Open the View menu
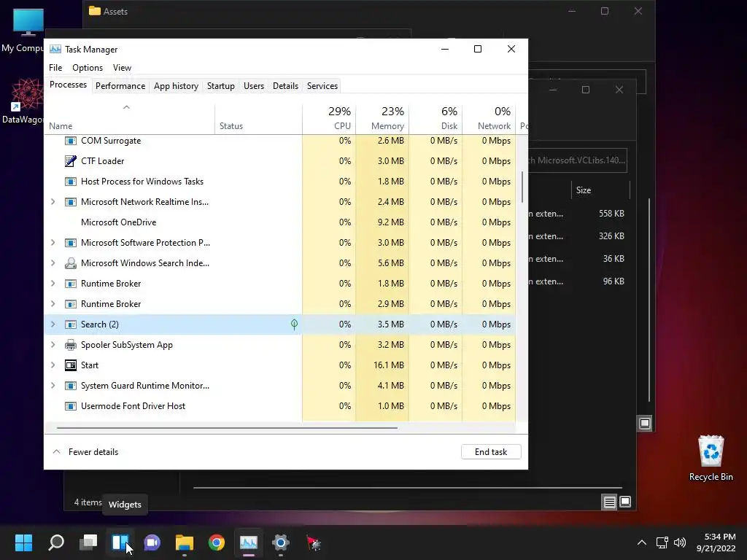Viewport: 747px width, 560px height. [x=122, y=68]
